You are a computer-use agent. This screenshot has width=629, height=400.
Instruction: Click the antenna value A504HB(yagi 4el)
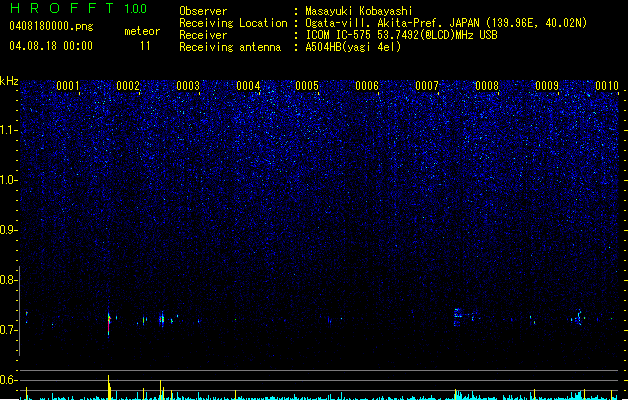click(353, 47)
